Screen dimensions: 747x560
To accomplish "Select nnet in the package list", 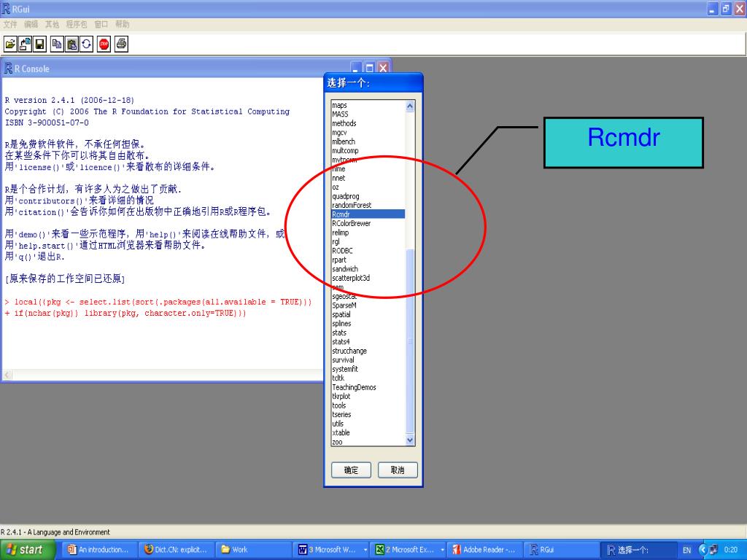I will point(368,178).
